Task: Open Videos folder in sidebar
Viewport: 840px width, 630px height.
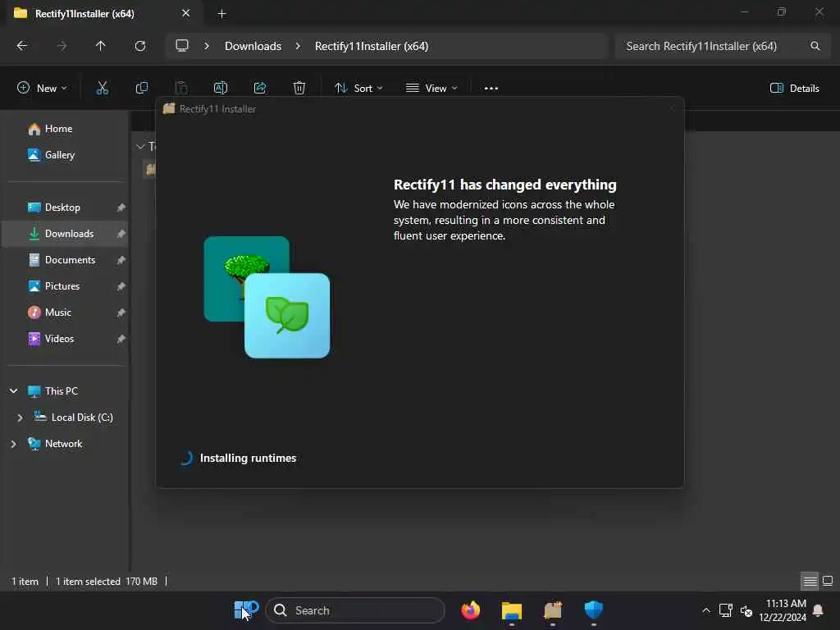Action: (x=59, y=339)
